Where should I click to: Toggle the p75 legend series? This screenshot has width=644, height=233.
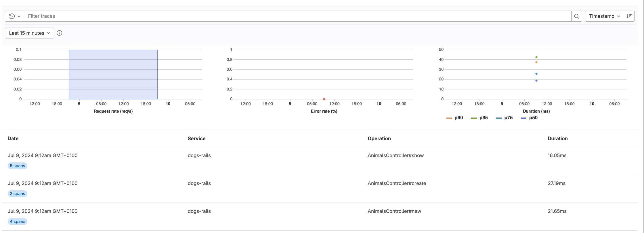tap(508, 118)
